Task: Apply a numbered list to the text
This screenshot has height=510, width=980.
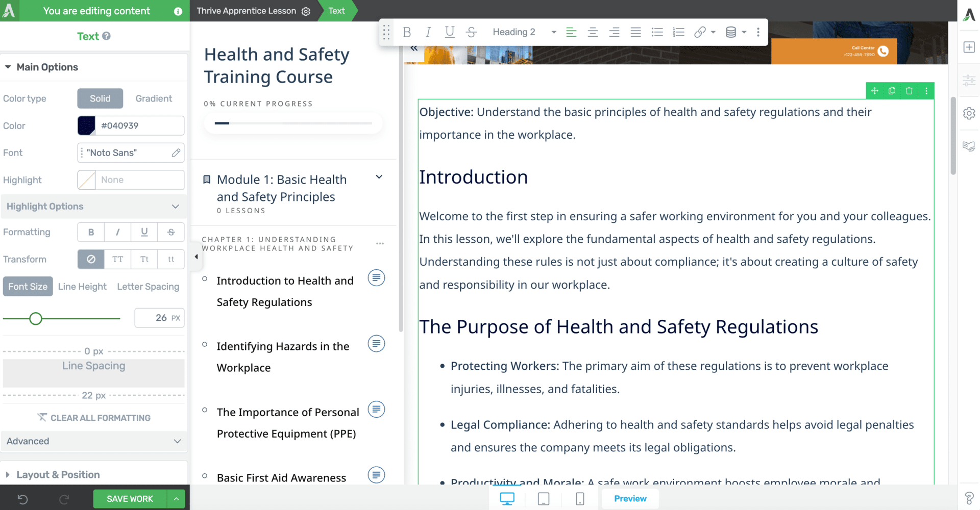Action: 678,32
